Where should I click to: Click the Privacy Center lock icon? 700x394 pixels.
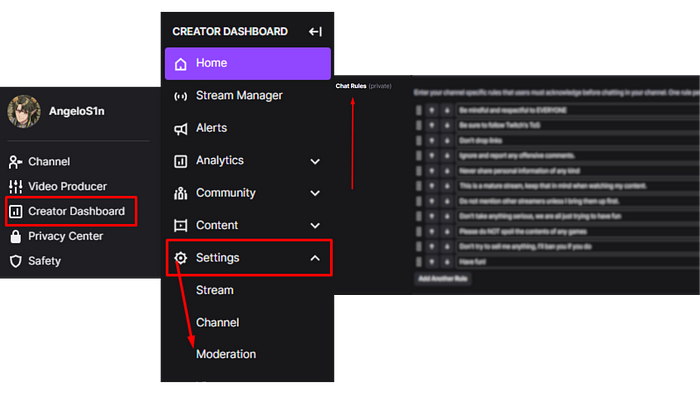pos(16,236)
